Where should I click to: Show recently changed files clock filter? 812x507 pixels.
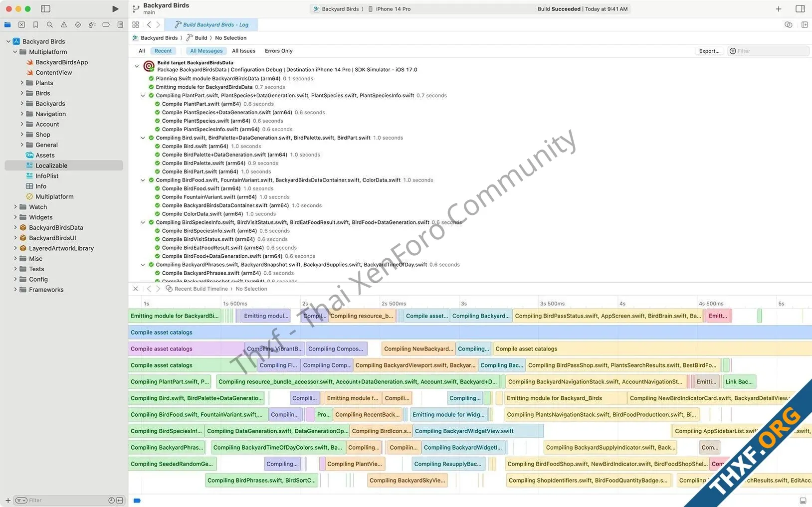point(111,500)
